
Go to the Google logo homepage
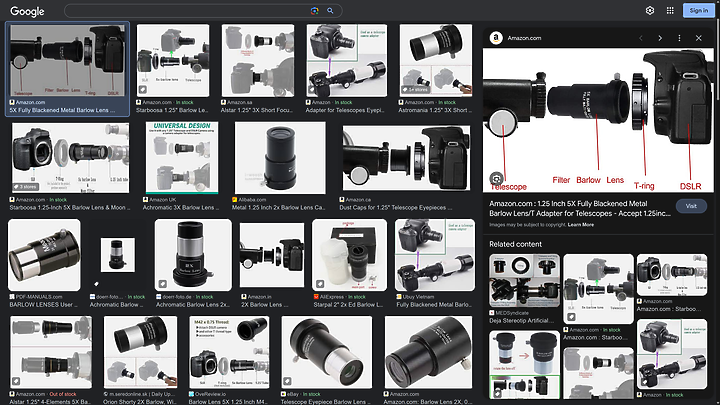click(27, 11)
